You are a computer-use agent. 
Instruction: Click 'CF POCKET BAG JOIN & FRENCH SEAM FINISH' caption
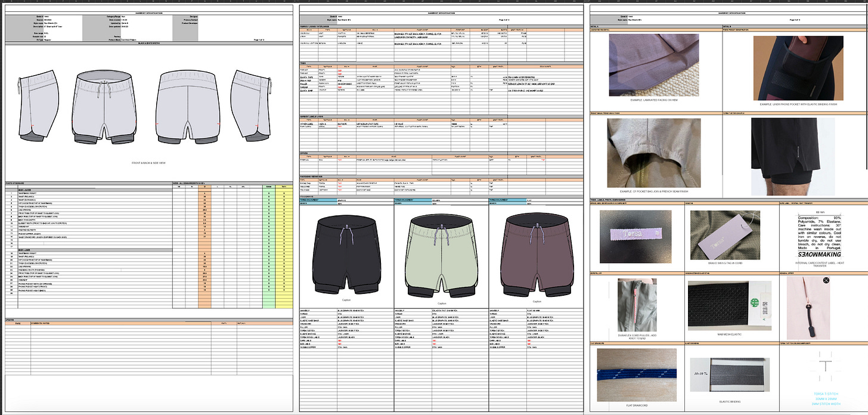654,191
